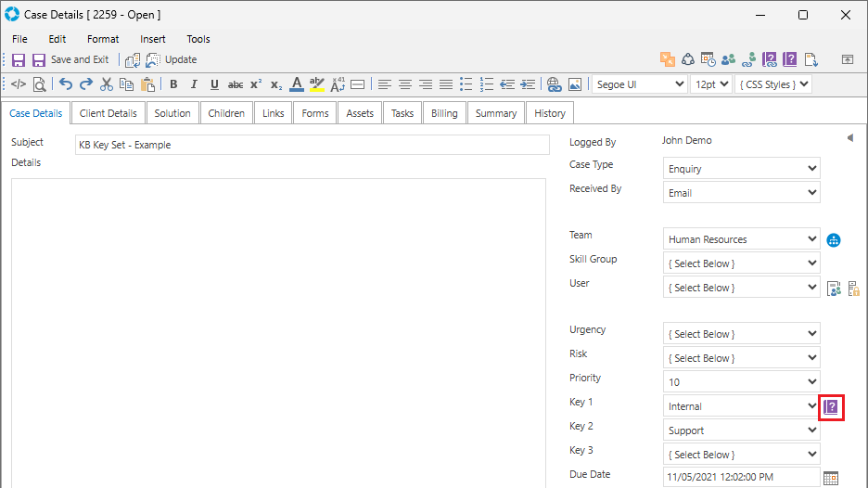This screenshot has width=868, height=488.
Task: Click the insert hyperlink globe icon
Action: [x=555, y=84]
